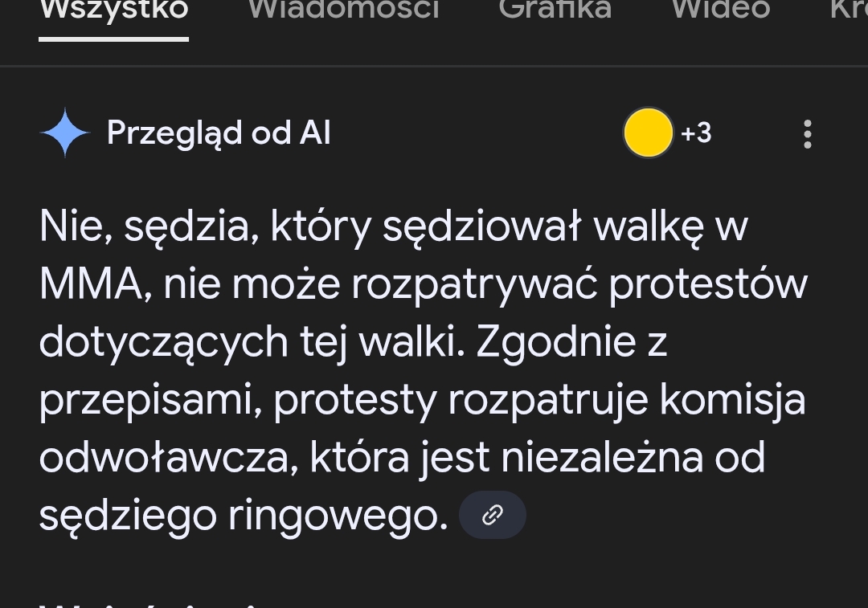Open the three-dot overview options menu

click(x=807, y=134)
